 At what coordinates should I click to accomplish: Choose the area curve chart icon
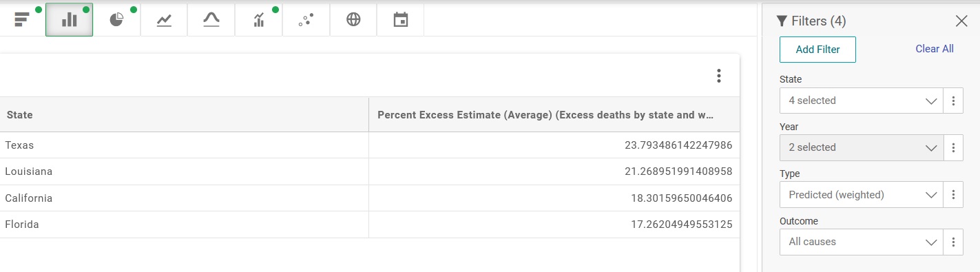pos(211,19)
